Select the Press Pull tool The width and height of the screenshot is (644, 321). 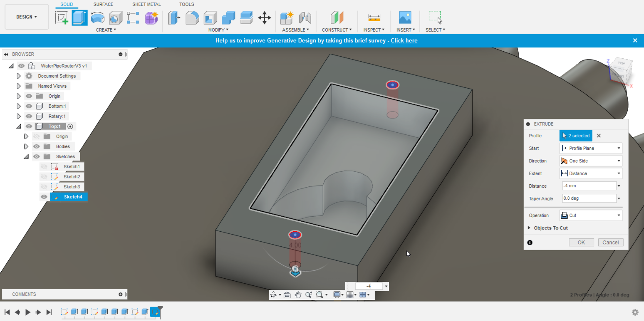[x=174, y=17]
